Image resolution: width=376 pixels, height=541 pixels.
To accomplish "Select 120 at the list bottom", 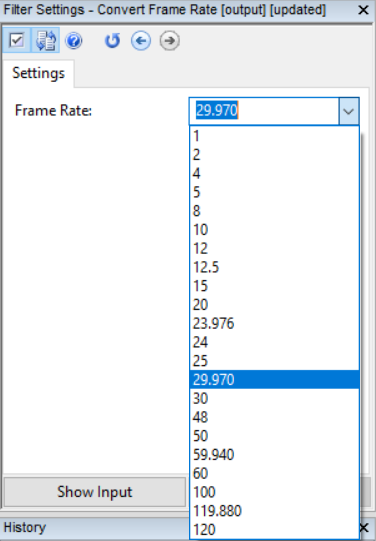I will point(275,529).
